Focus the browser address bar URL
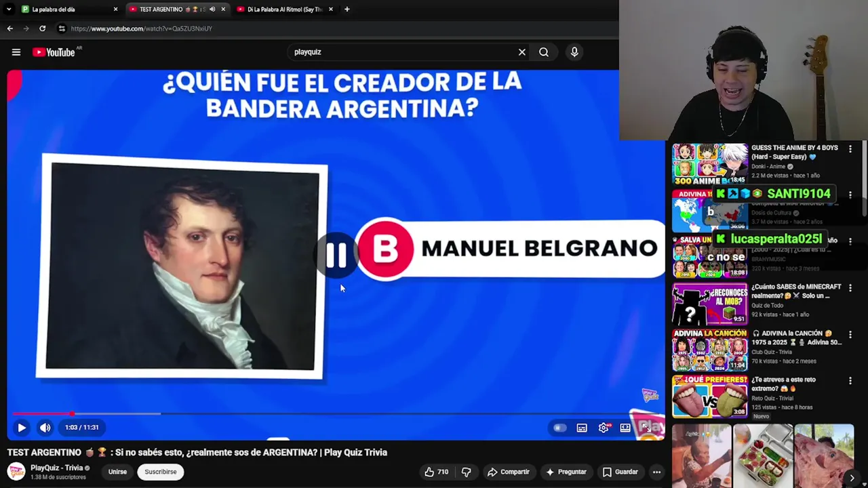Image resolution: width=868 pixels, height=488 pixels. click(142, 28)
